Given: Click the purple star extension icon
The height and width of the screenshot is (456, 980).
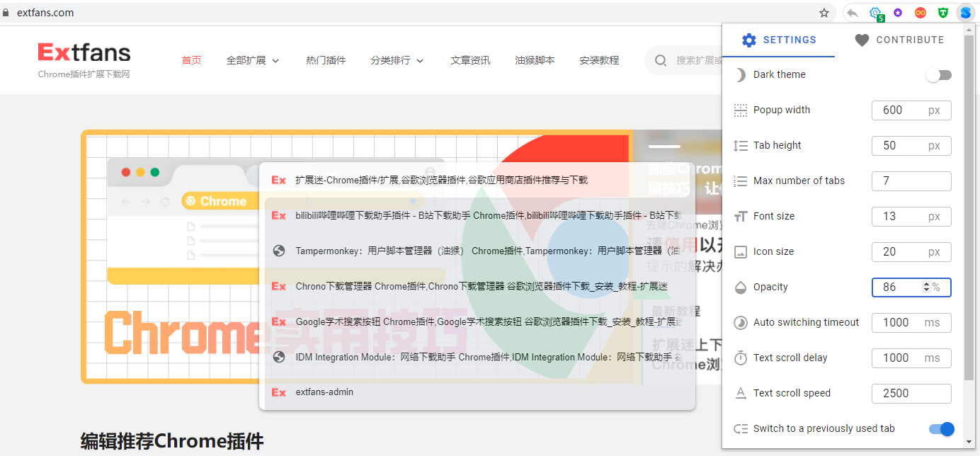Looking at the screenshot, I should tap(898, 13).
